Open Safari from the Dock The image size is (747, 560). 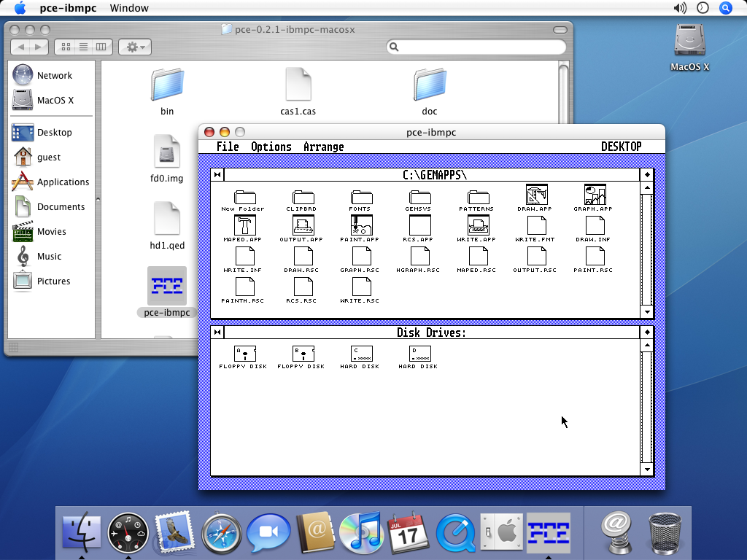(221, 533)
